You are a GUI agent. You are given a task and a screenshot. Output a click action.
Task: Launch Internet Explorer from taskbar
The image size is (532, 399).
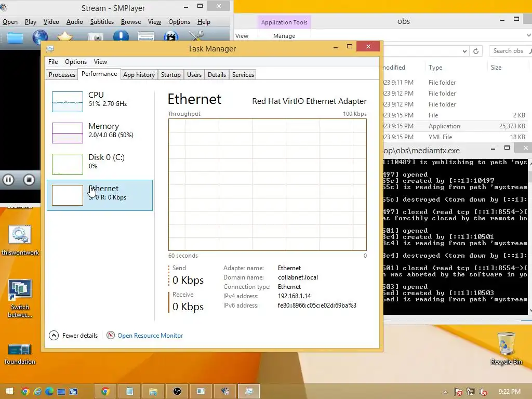click(37, 392)
